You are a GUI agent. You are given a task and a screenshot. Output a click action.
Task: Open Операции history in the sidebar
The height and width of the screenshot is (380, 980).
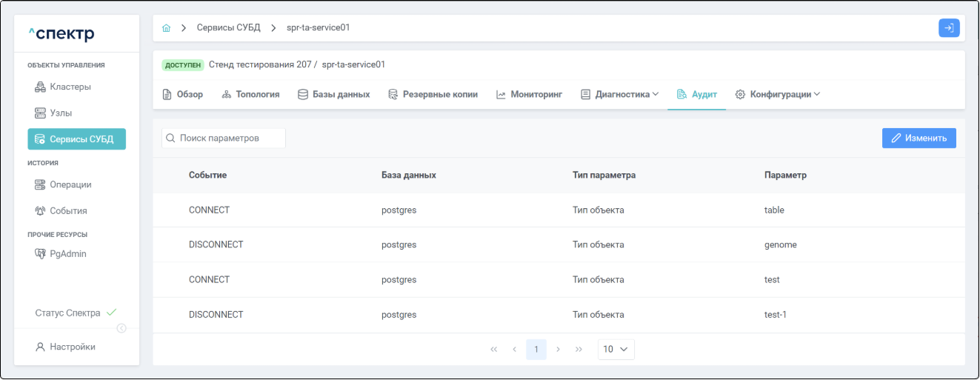(x=70, y=184)
